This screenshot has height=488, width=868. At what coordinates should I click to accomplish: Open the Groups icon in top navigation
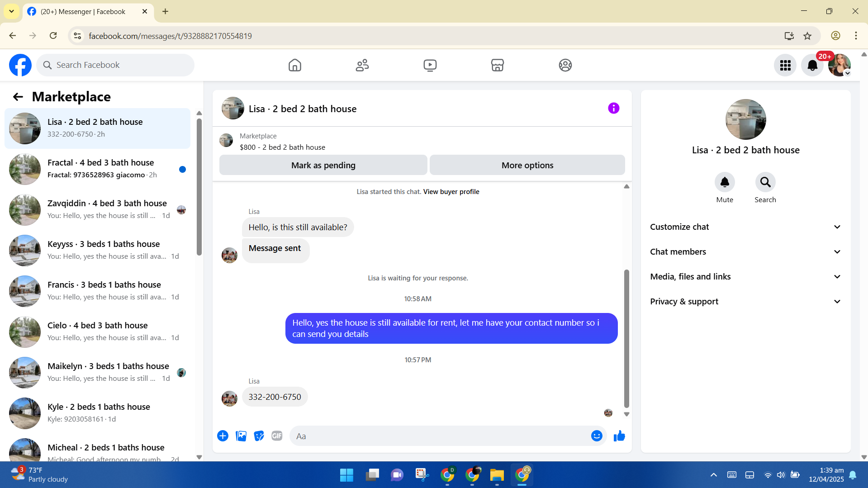coord(565,65)
